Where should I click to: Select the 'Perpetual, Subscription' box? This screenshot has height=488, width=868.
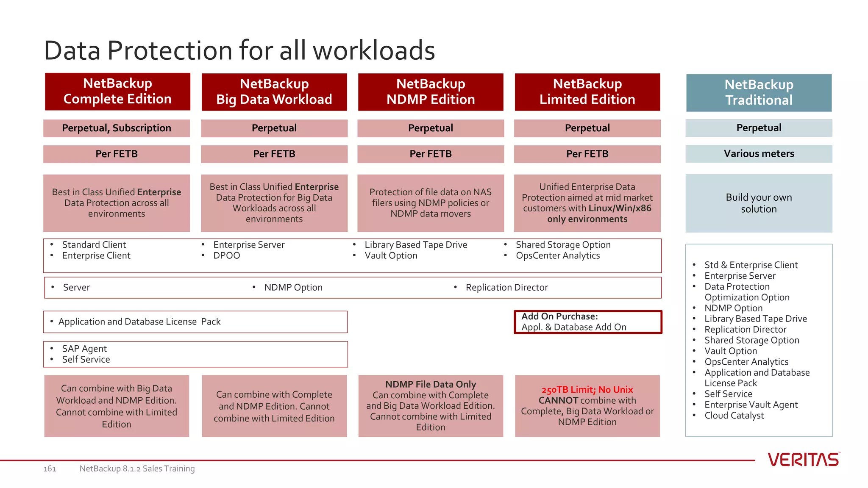click(x=117, y=128)
